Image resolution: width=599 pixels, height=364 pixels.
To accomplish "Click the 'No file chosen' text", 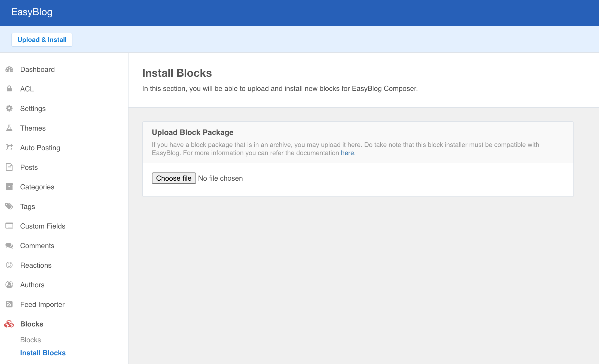I will tap(221, 178).
